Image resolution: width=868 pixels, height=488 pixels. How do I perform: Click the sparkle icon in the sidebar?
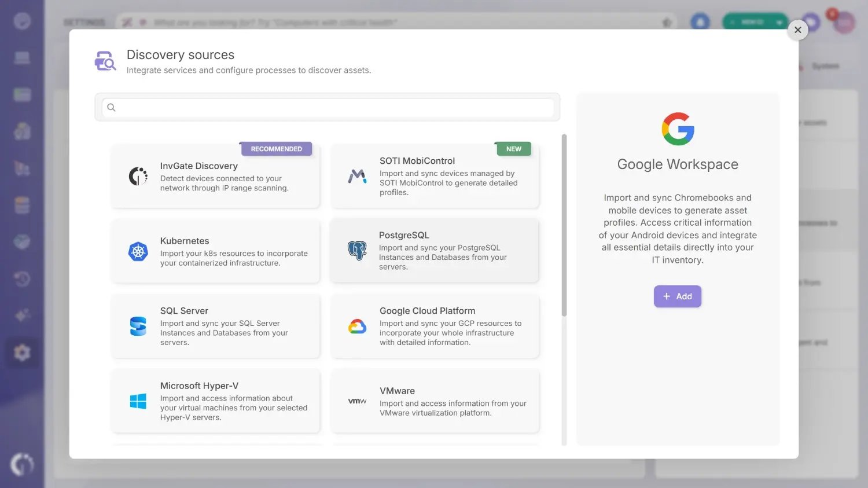click(22, 315)
